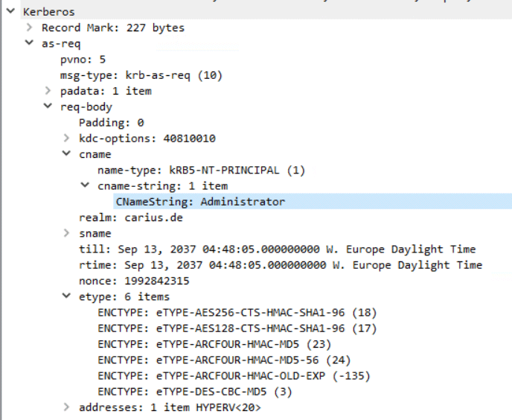Click the nonce 1992842315 line
The height and width of the screenshot is (420, 512).
click(134, 281)
